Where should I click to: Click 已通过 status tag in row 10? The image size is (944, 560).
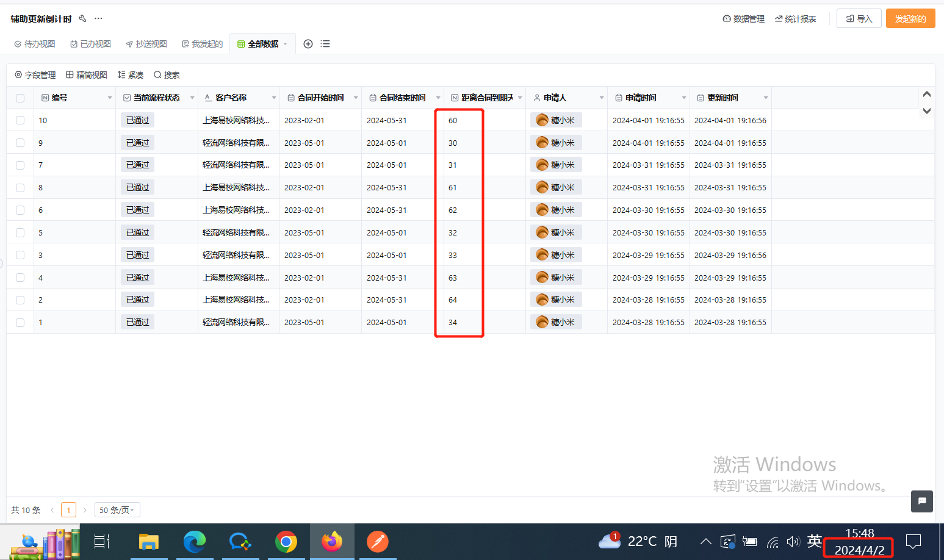138,120
